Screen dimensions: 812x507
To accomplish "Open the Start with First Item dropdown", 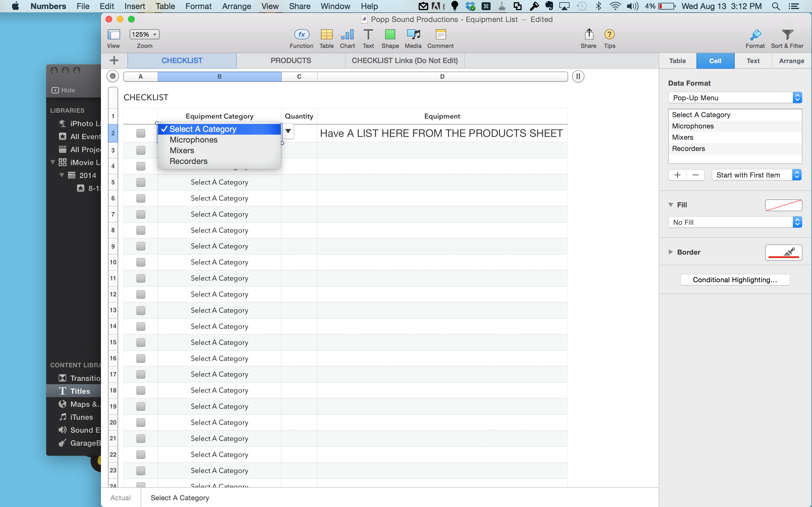I will click(756, 175).
